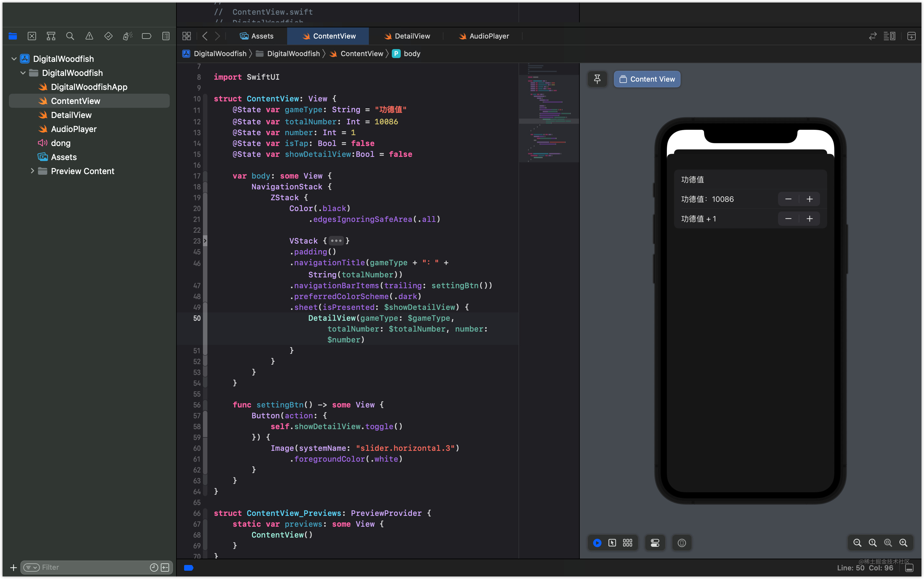924x579 pixels.
Task: Open the Issue navigator warning icon
Action: (89, 36)
